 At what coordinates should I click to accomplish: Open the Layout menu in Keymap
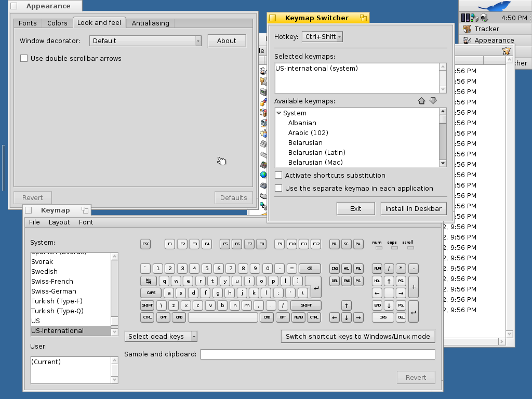[59, 222]
